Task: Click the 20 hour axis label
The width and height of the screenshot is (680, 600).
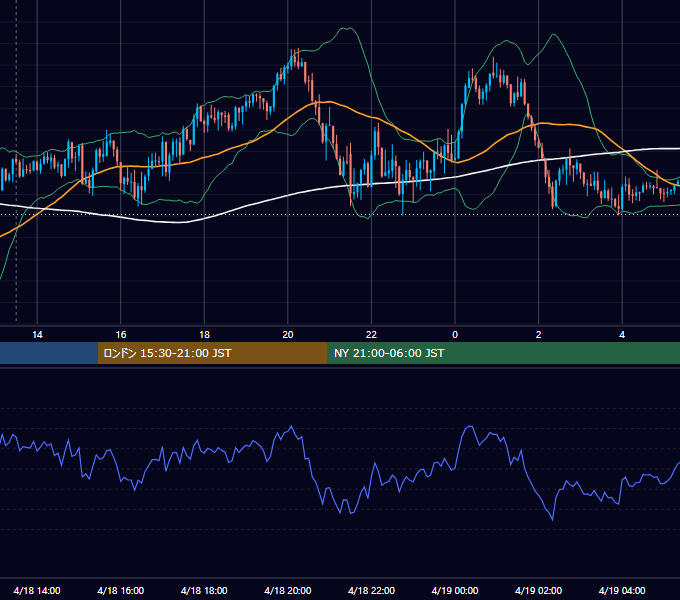Action: point(288,335)
